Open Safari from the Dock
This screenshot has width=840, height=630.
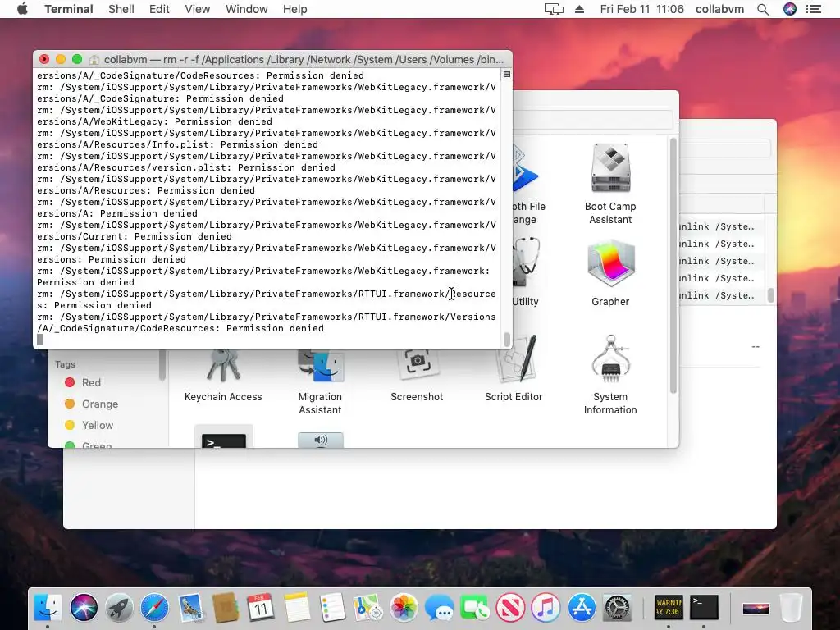point(154,608)
